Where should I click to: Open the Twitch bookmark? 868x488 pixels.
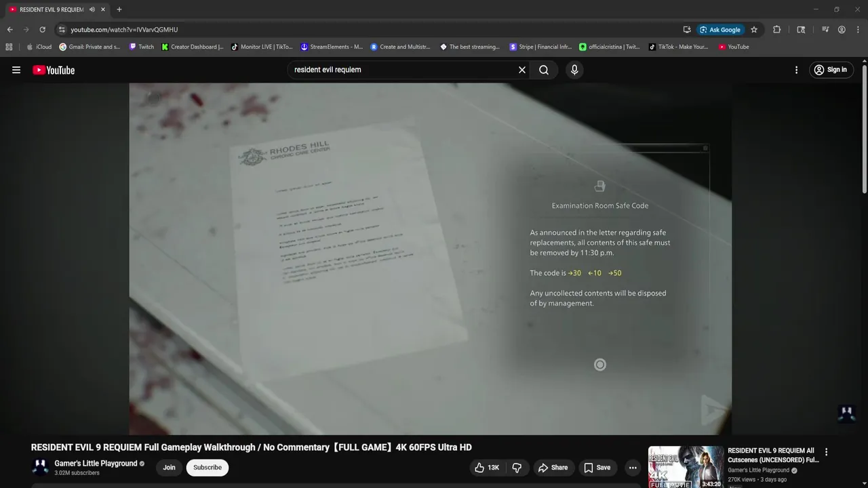141,47
